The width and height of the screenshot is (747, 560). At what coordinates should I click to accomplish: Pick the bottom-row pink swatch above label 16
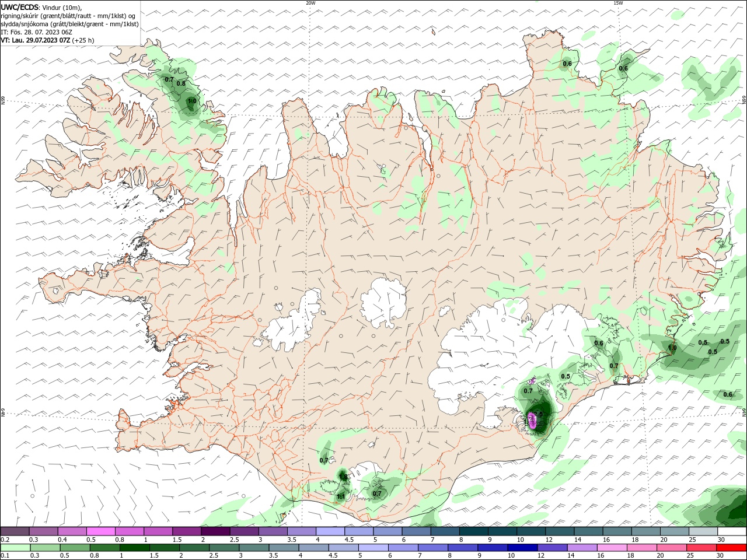(x=612, y=548)
